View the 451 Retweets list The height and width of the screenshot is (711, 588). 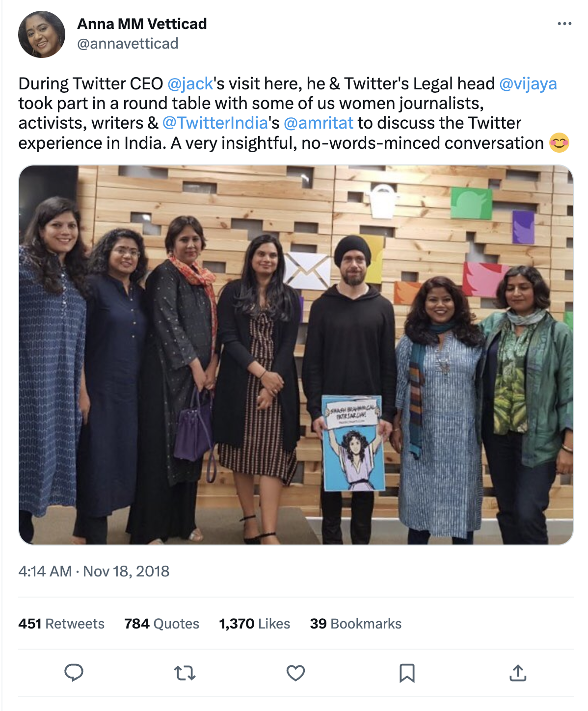coord(61,624)
